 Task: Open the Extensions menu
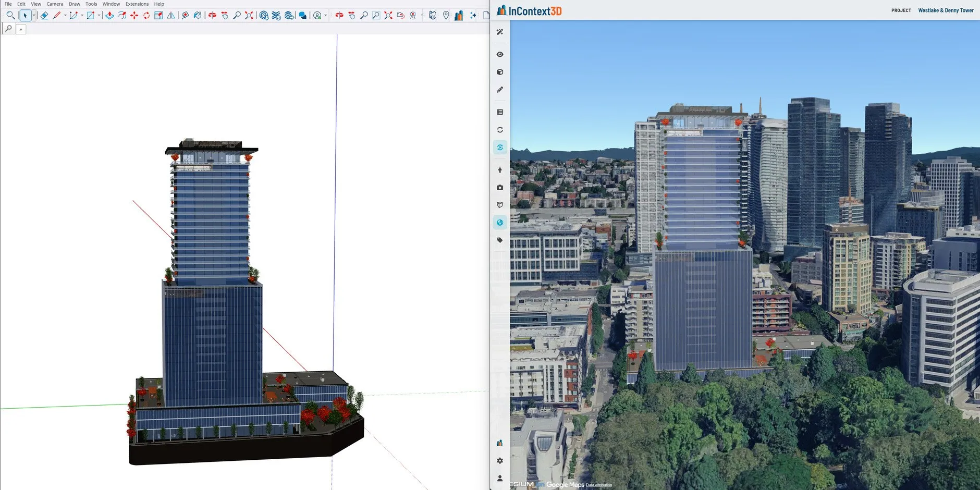(x=137, y=4)
